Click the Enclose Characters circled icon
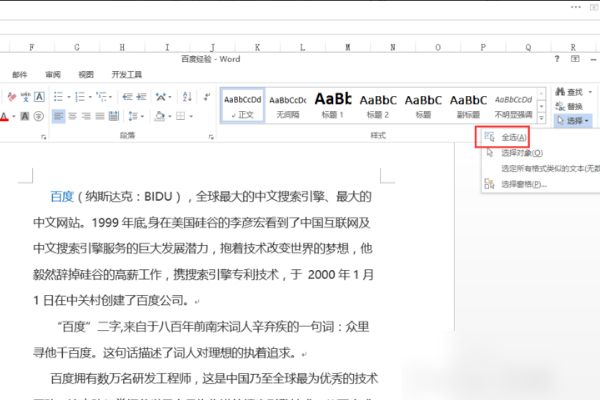This screenshot has height=400, width=600. (39, 116)
